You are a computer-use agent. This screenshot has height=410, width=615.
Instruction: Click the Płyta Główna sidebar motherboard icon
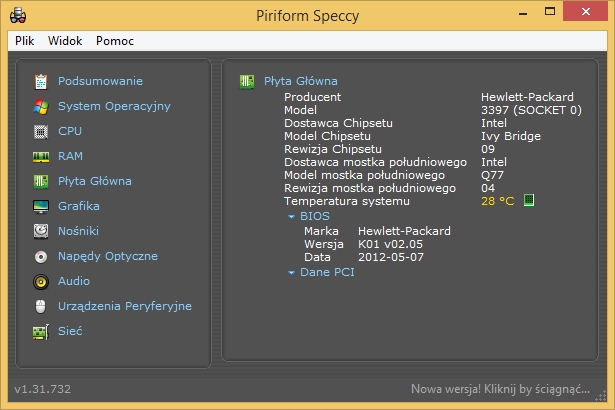pyautogui.click(x=41, y=182)
